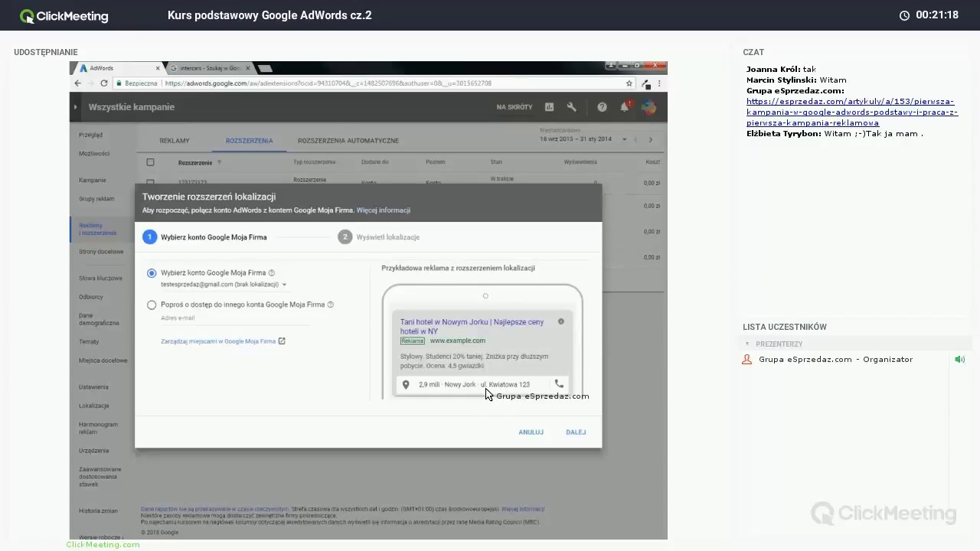Click the location pin in sample ad

tap(406, 385)
